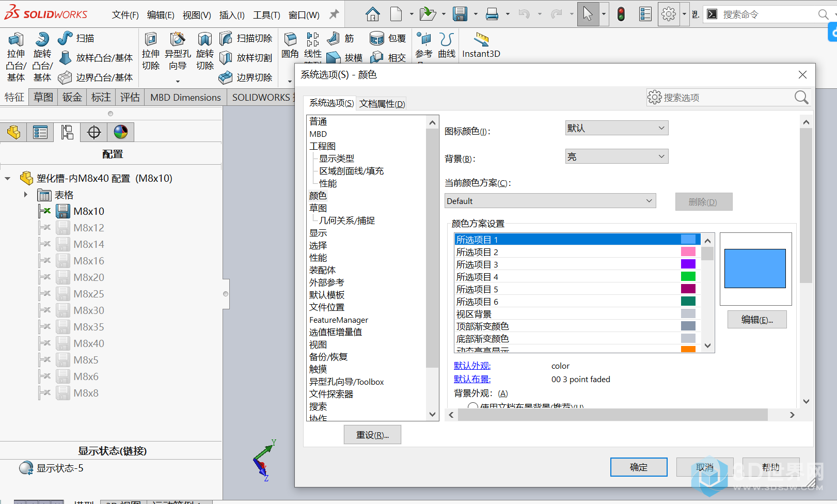837x504 pixels.
Task: Click in the 搜索选项 search field
Action: (x=728, y=98)
